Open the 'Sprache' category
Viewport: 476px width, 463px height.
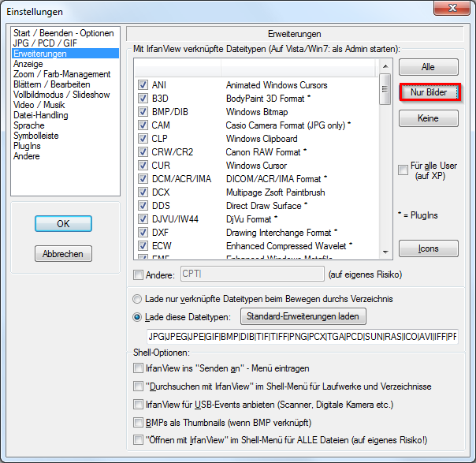click(x=29, y=125)
